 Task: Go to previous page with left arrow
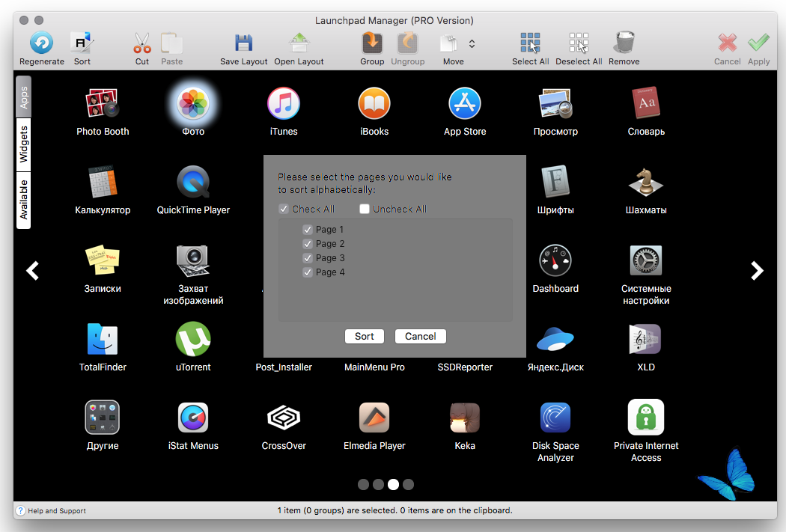(x=33, y=271)
